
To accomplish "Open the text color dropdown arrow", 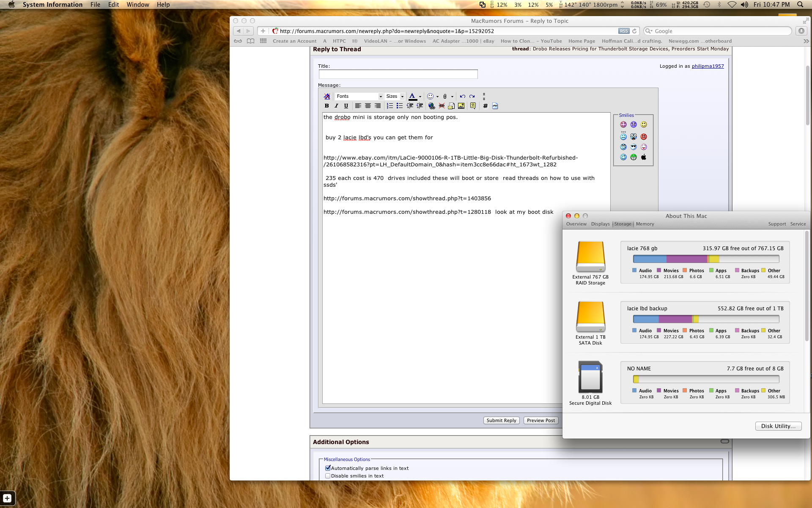I will [x=420, y=97].
